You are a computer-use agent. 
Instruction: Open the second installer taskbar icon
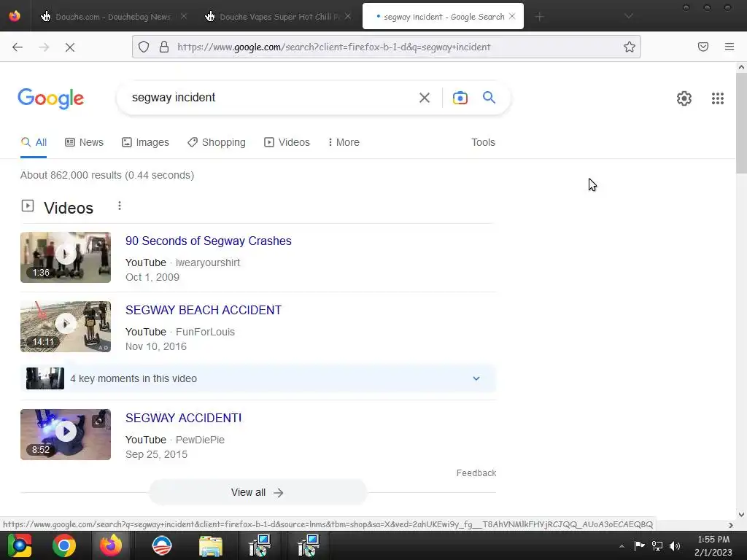(309, 545)
